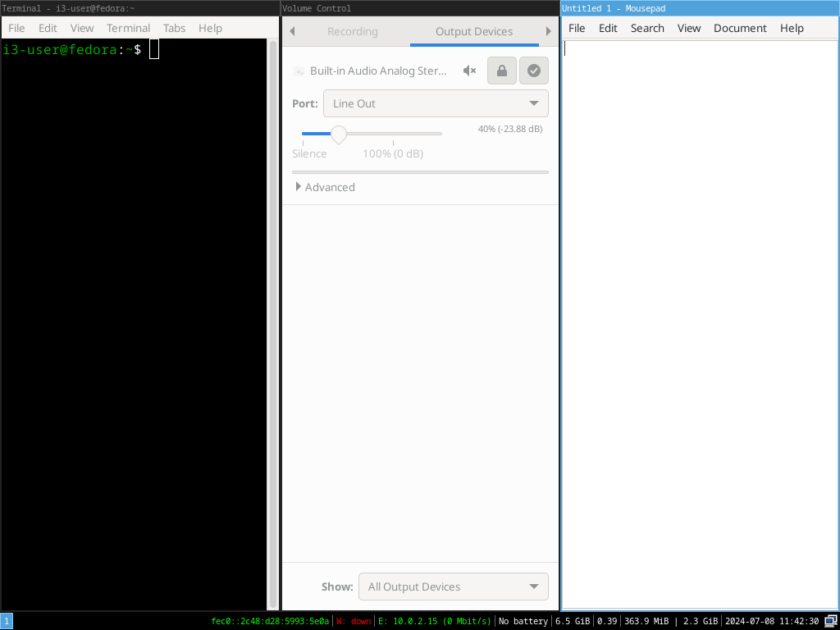The image size is (840, 630).
Task: Open the Mousepad Document menu
Action: click(740, 28)
